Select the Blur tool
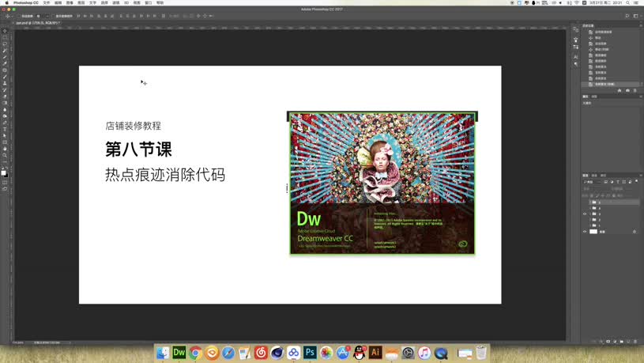The width and height of the screenshot is (644, 363). click(5, 110)
